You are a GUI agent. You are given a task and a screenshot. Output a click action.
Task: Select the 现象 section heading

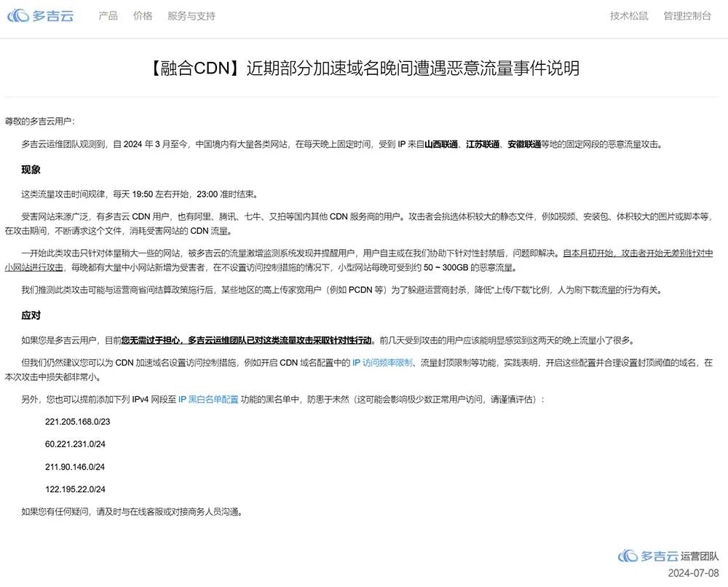(x=31, y=170)
